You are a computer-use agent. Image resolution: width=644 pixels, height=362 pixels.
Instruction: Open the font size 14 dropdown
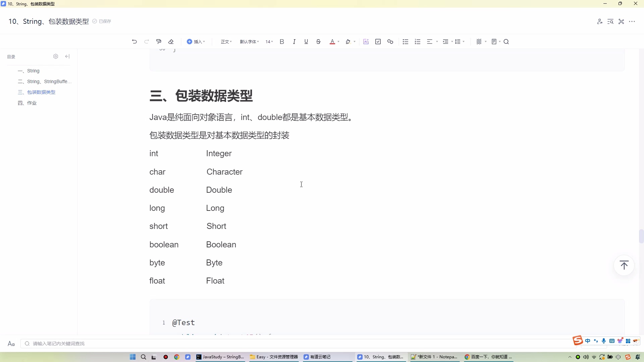[269, 41]
